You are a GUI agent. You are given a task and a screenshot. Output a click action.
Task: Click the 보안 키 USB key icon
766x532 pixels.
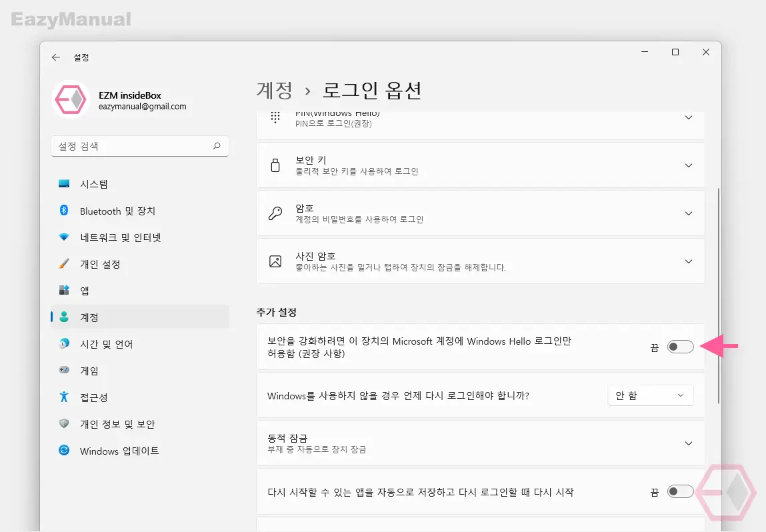point(275,165)
